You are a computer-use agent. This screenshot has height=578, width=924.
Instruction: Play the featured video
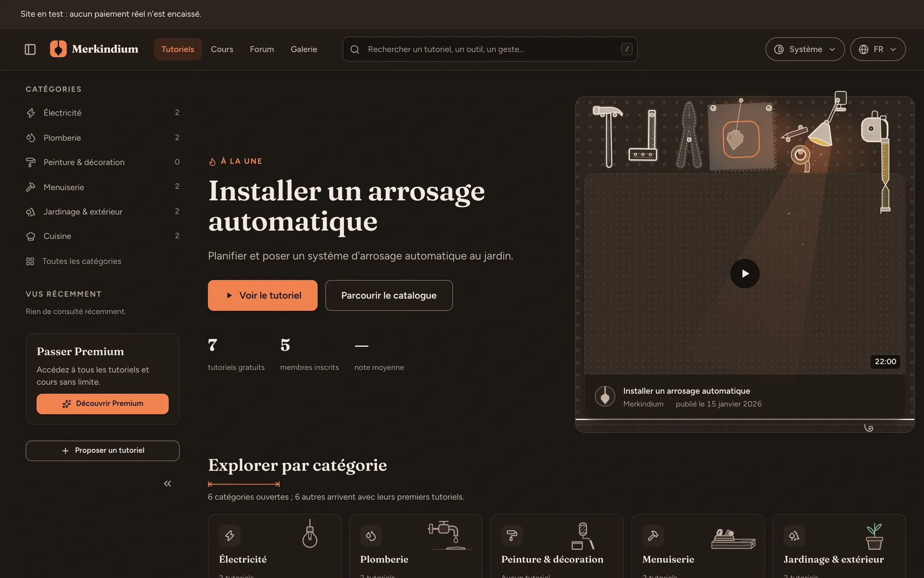pyautogui.click(x=744, y=274)
